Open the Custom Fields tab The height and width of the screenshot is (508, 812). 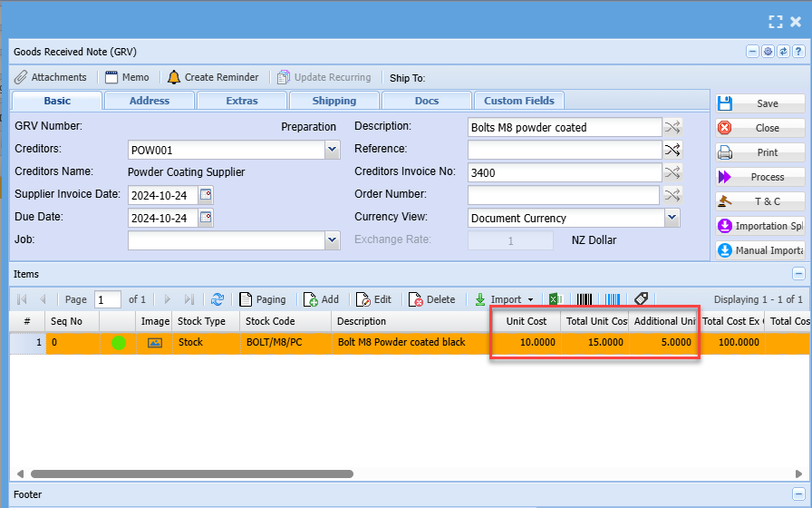tap(518, 101)
